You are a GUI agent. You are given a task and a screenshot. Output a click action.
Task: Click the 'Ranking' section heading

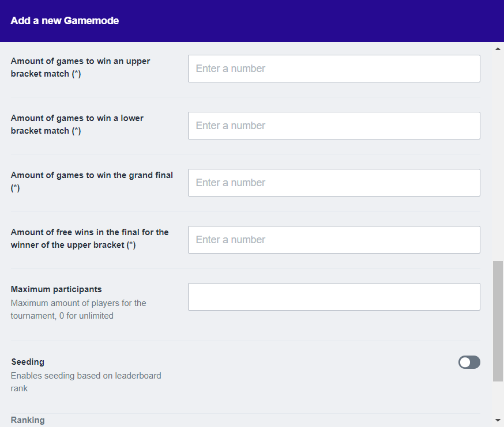28,420
